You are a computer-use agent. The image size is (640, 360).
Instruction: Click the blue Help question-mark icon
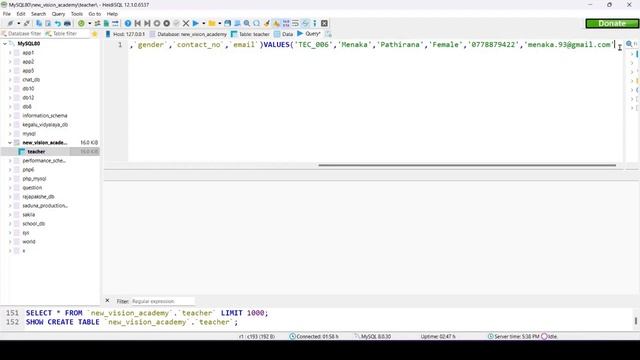pos(128,23)
